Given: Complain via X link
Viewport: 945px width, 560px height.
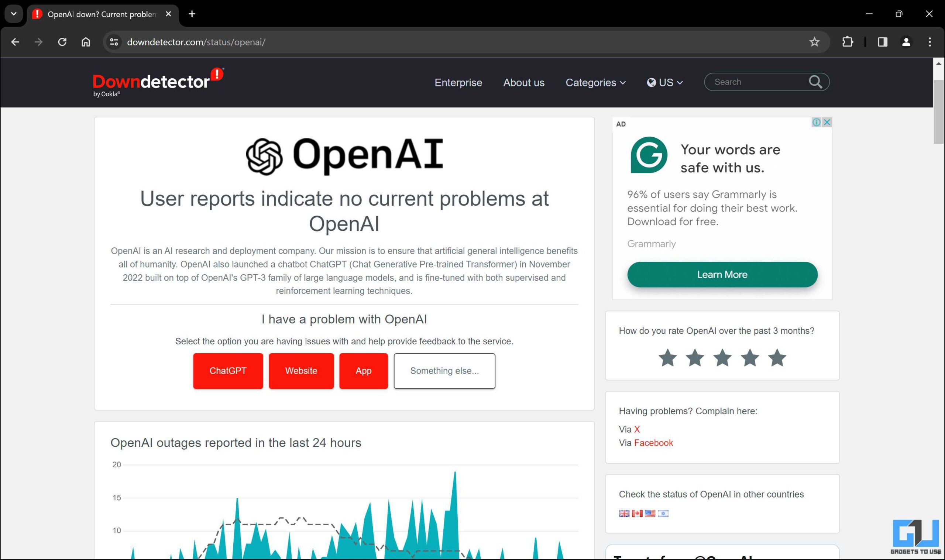Looking at the screenshot, I should point(637,429).
